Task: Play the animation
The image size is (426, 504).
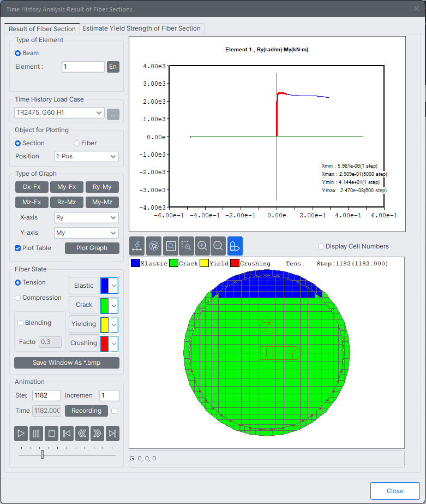Action: click(x=21, y=434)
